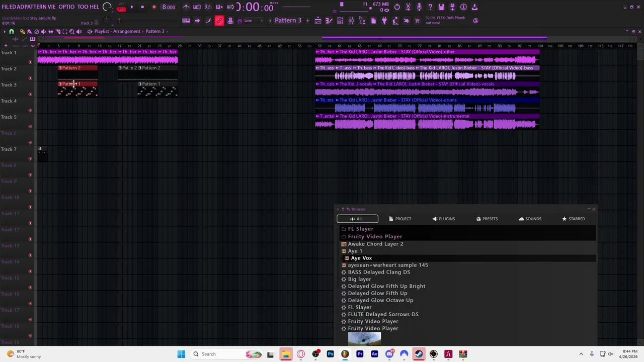Open the Mixer icon
This screenshot has width=644, height=362.
(x=351, y=21)
